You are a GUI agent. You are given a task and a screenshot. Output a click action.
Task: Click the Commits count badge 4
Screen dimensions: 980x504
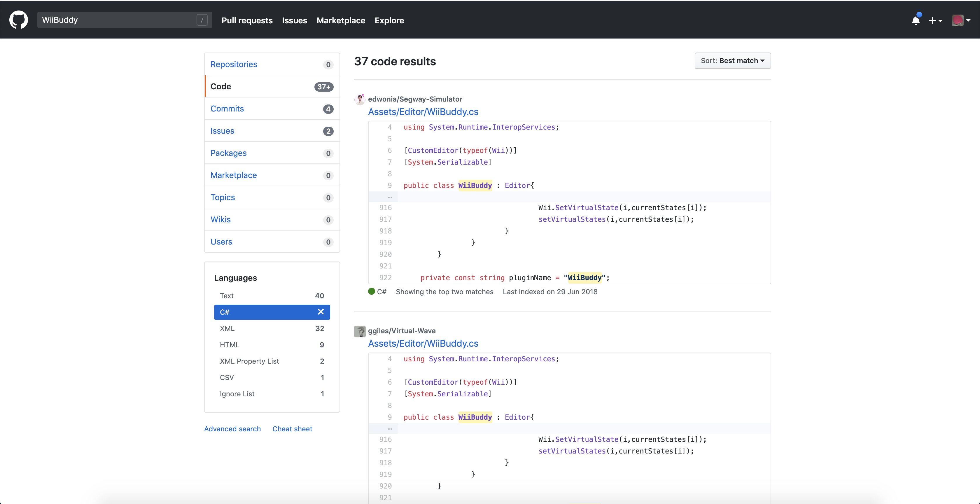tap(328, 109)
